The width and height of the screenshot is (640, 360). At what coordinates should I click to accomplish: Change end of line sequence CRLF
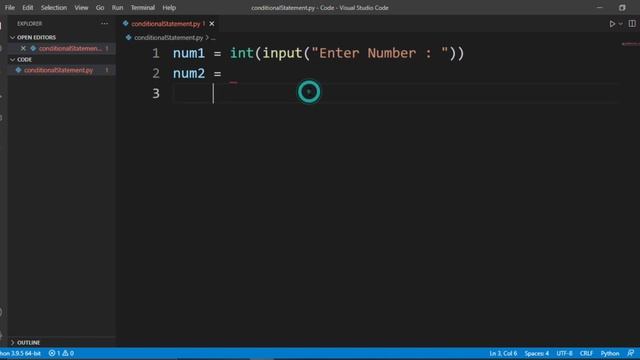586,353
